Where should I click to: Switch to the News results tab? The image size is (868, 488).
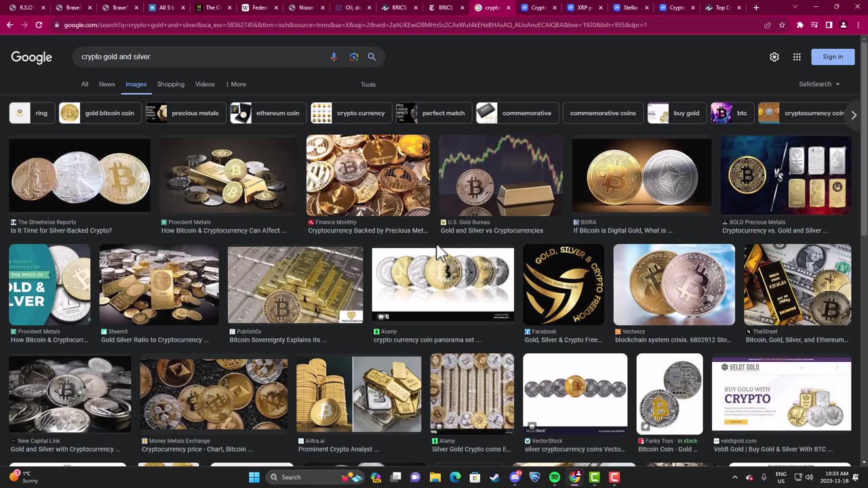(x=107, y=84)
